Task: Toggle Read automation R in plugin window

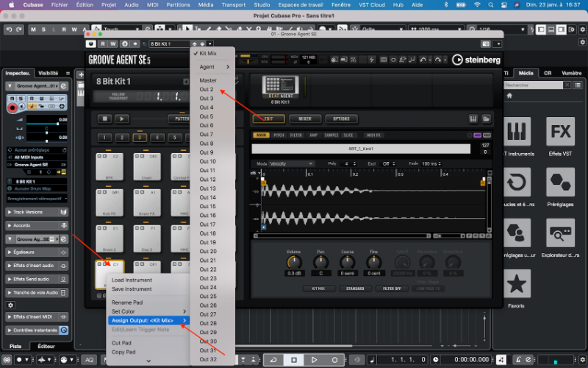Action: pos(103,44)
